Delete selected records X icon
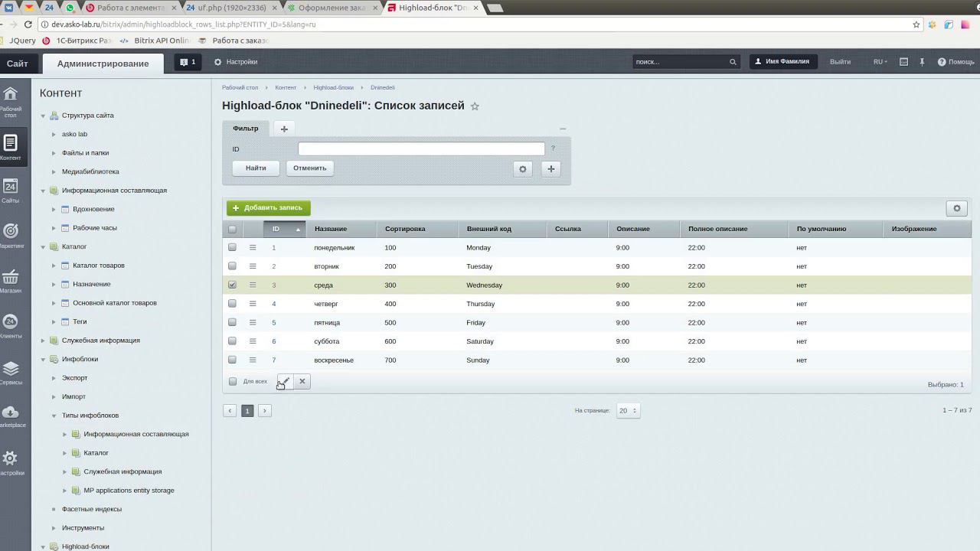 (x=302, y=381)
